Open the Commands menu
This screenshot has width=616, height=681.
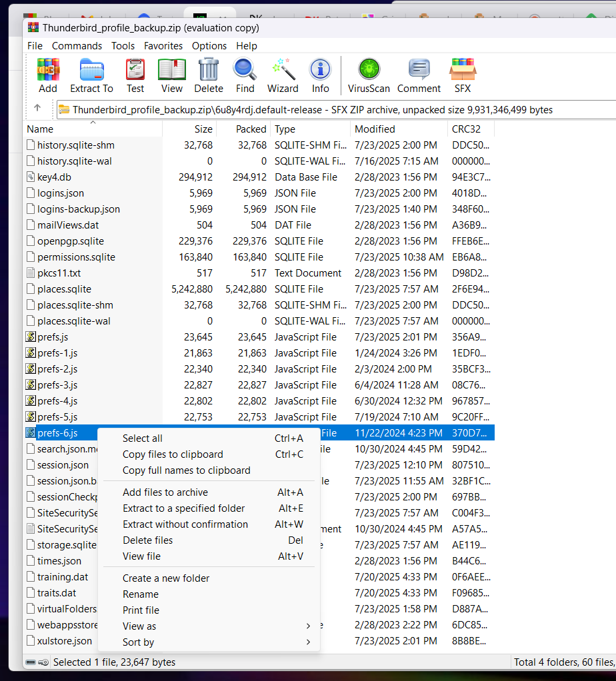(x=77, y=46)
